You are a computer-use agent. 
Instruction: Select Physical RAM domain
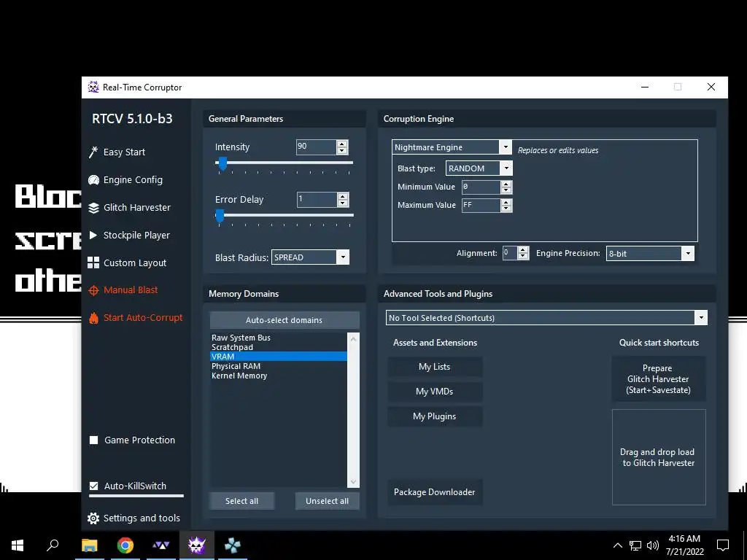[278, 366]
